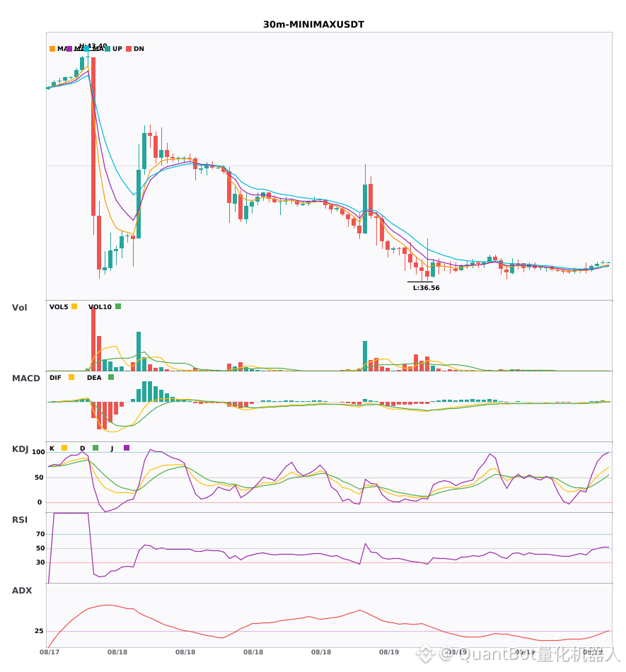Viewport: 626px width, 672px height.
Task: Click the green DEA legend swatch
Action: click(111, 377)
